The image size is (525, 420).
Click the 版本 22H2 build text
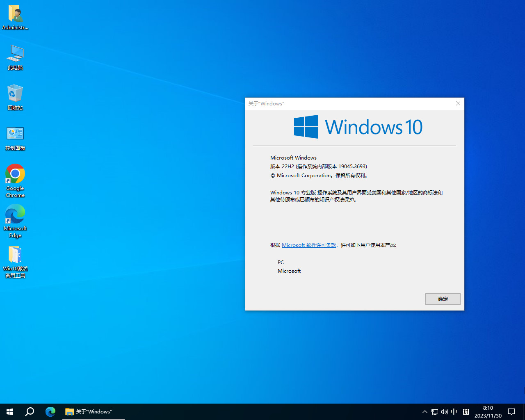click(x=319, y=167)
